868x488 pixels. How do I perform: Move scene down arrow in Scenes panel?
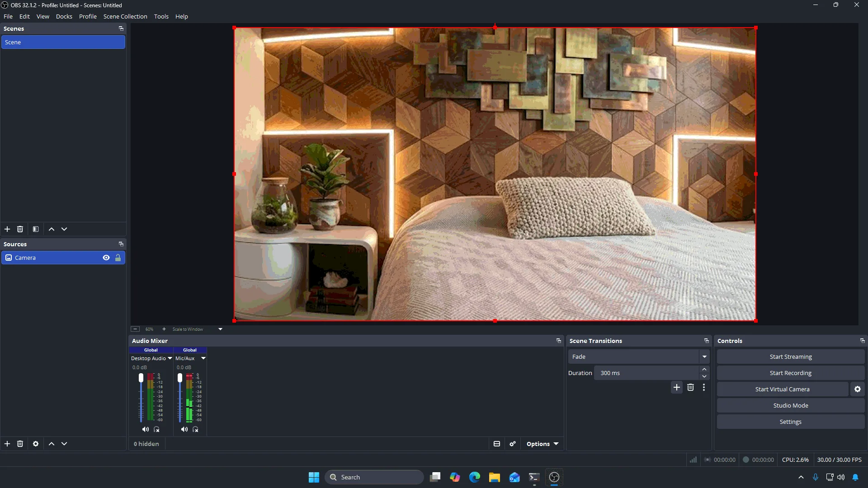coord(64,229)
